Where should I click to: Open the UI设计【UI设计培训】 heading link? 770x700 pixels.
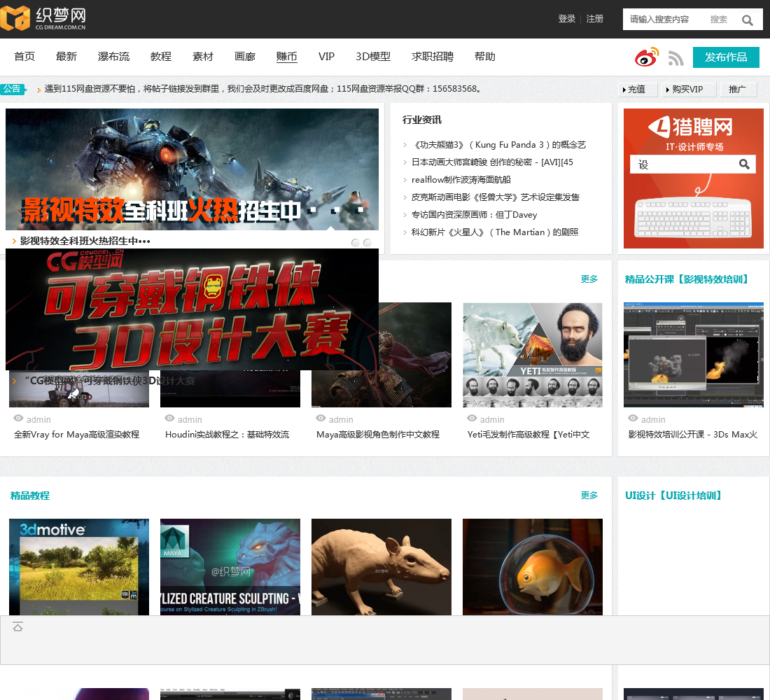(x=673, y=495)
